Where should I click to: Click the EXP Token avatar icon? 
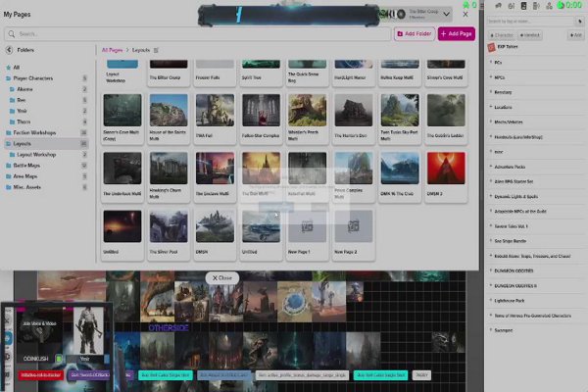pos(491,47)
